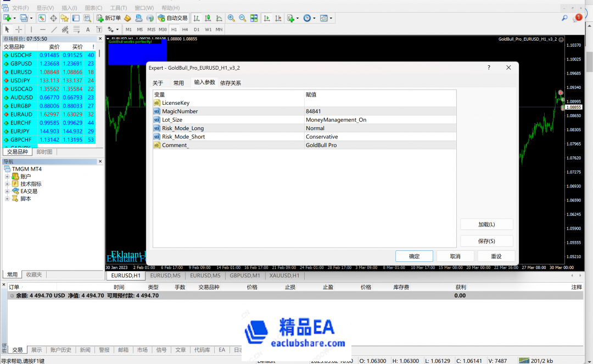Open the indicators list dropdown arrow
The image size is (593, 364).
(297, 18)
